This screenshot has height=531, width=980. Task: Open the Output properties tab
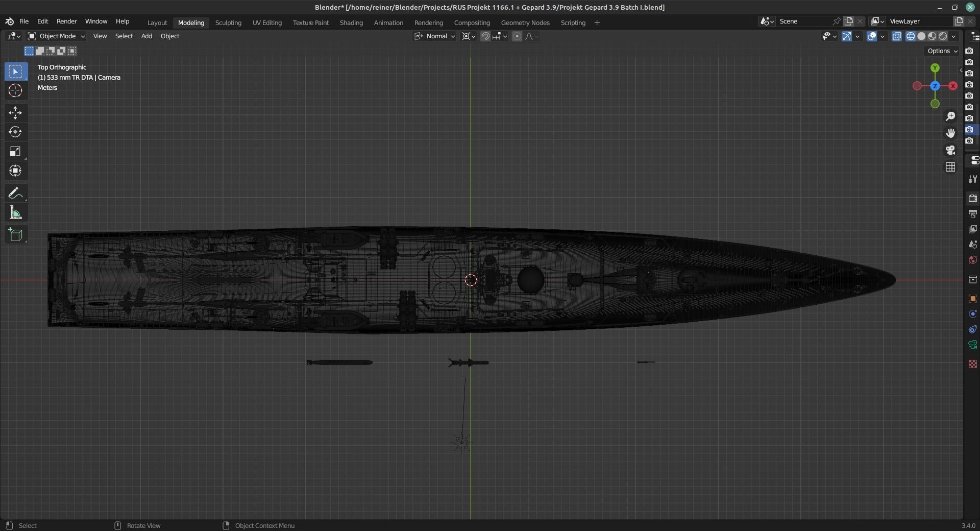point(972,213)
